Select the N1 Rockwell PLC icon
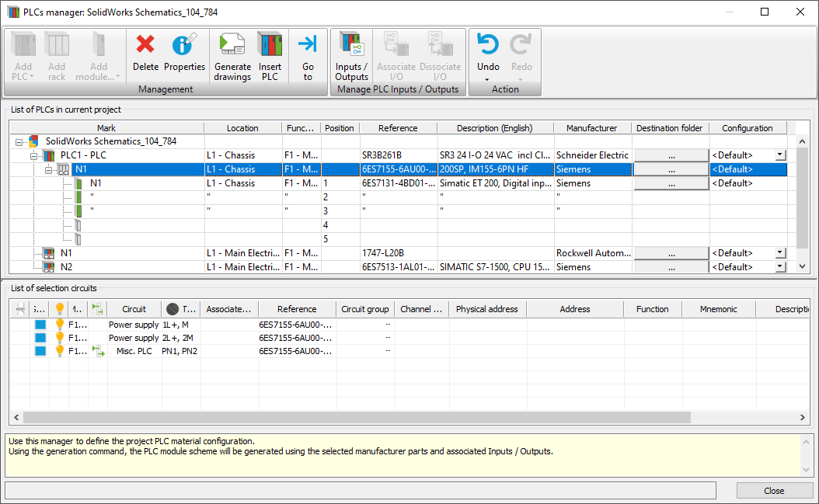The height and width of the screenshot is (504, 819). click(49, 253)
